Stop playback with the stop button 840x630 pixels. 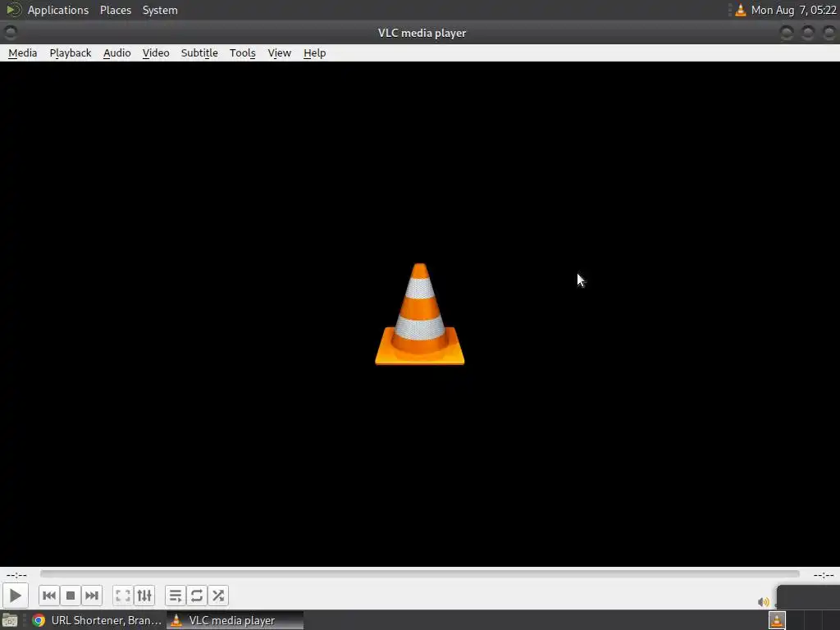71,596
